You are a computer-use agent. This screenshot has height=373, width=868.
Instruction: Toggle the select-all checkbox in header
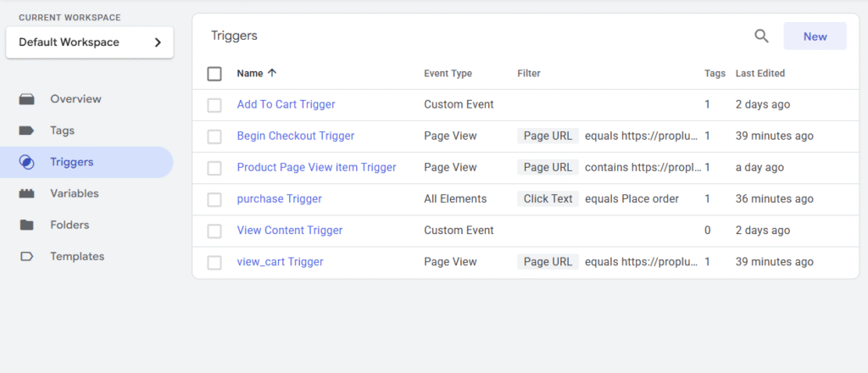point(214,74)
